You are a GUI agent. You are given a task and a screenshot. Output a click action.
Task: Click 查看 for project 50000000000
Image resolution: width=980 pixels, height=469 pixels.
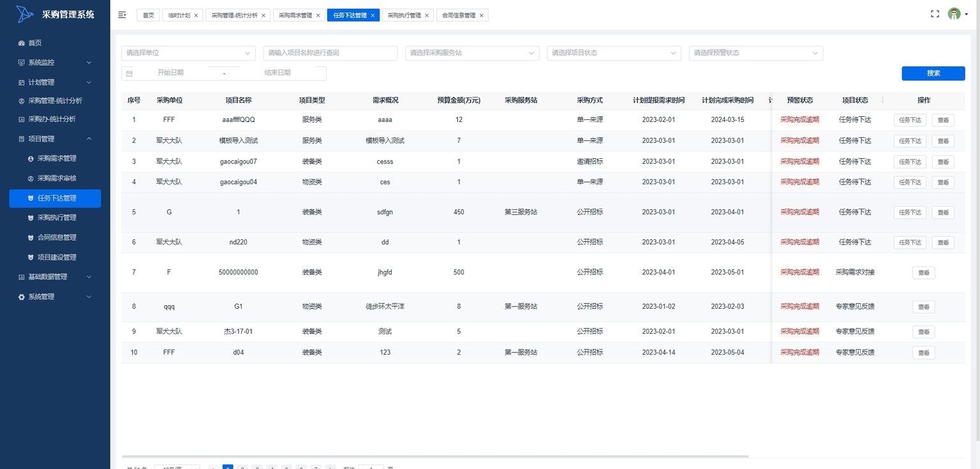click(923, 272)
